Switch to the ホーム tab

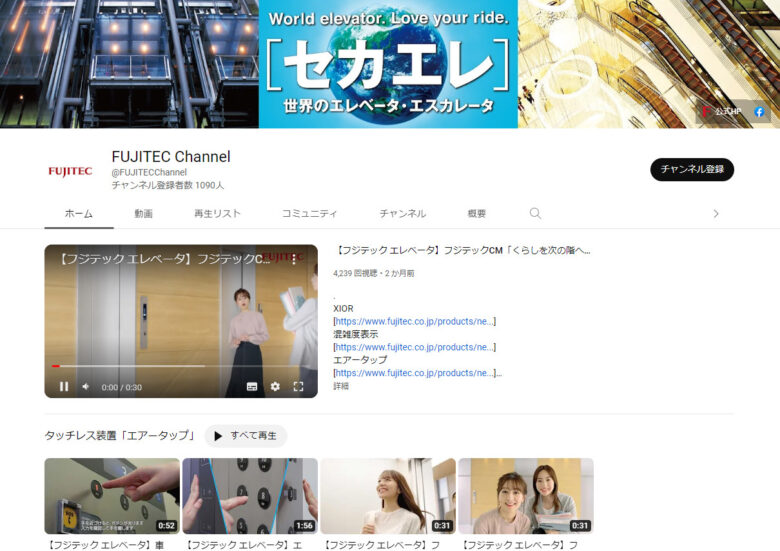coord(79,214)
